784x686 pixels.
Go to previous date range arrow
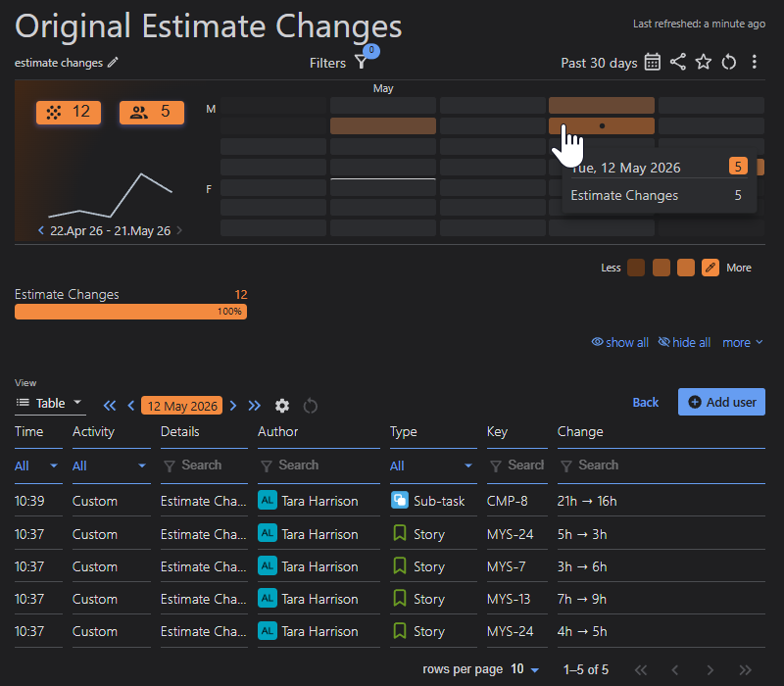tap(41, 230)
